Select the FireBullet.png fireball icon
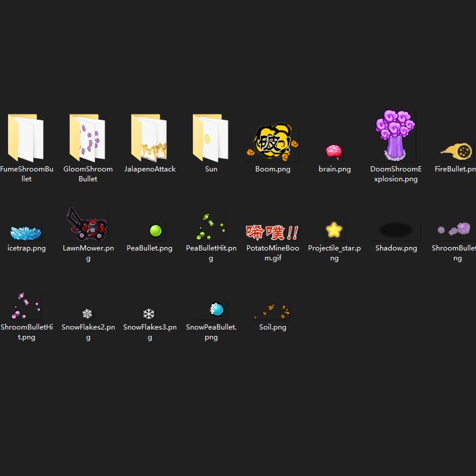476x476 pixels. (x=457, y=151)
